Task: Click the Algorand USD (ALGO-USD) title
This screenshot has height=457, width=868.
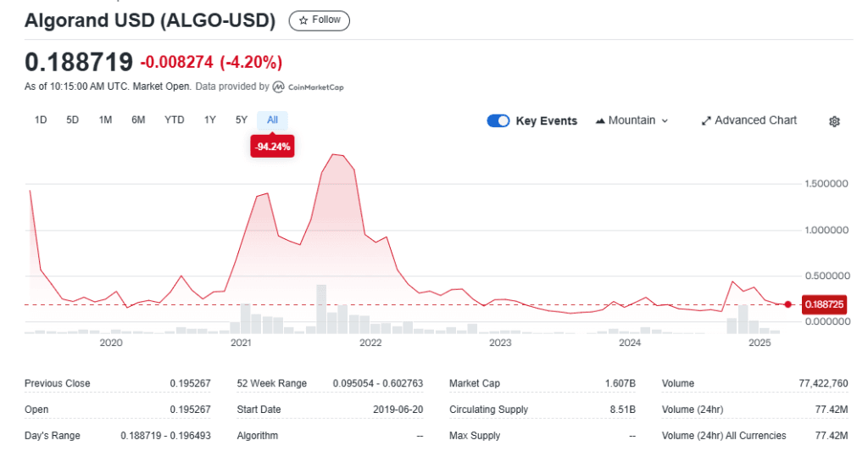Action: [150, 21]
